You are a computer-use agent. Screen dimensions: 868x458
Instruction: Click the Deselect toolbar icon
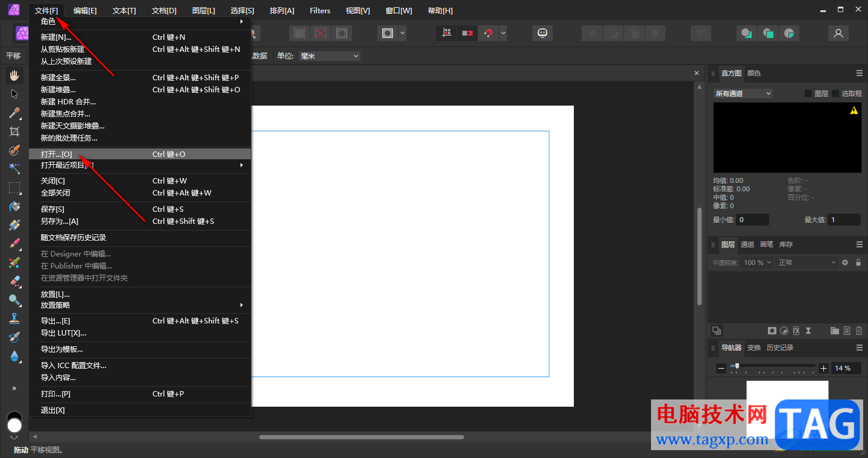coord(321,33)
